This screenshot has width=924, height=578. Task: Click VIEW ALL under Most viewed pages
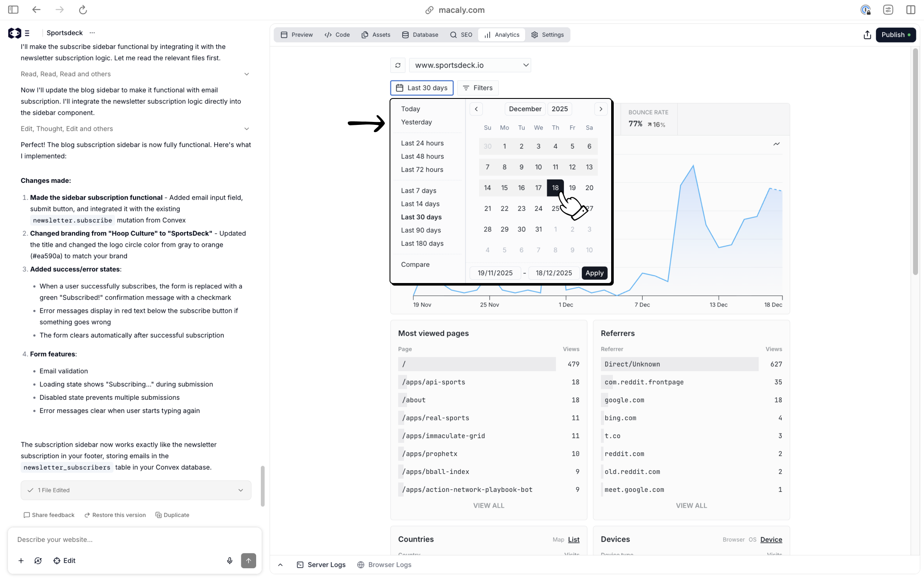click(488, 505)
